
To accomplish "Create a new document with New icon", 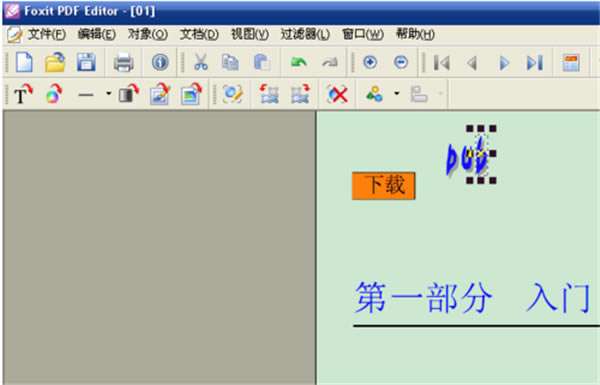I will tap(24, 62).
